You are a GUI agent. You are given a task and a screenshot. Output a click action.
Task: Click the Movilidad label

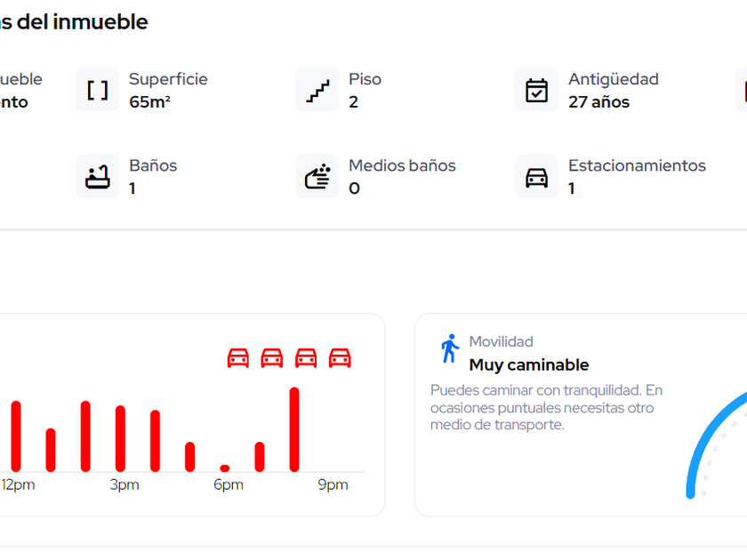pyautogui.click(x=501, y=341)
